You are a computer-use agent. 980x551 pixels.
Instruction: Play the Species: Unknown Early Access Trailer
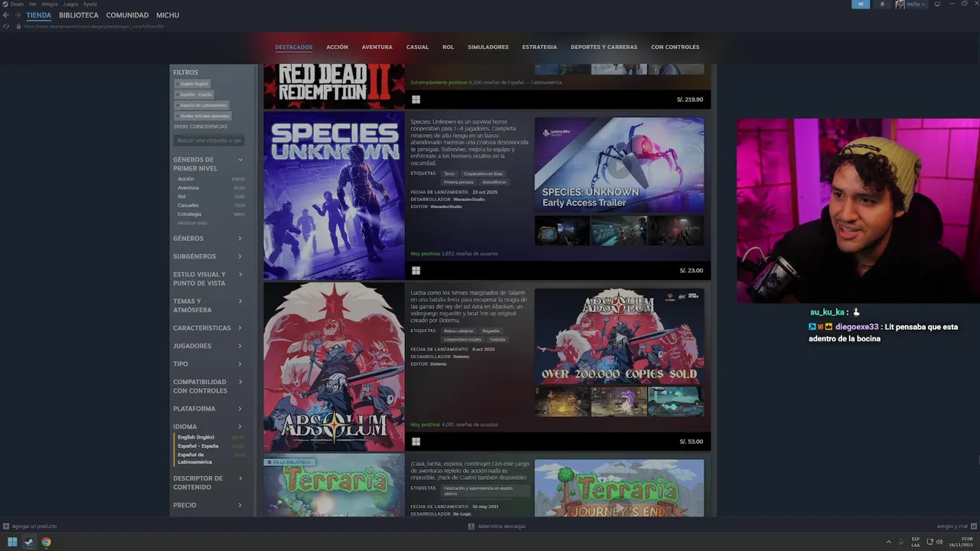pyautogui.click(x=619, y=165)
